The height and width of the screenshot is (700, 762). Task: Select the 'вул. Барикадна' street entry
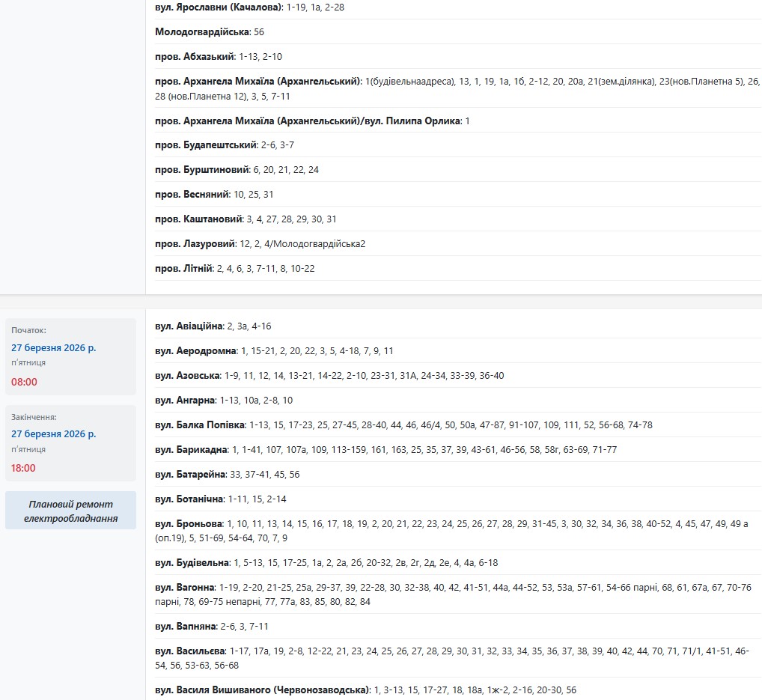(192, 450)
